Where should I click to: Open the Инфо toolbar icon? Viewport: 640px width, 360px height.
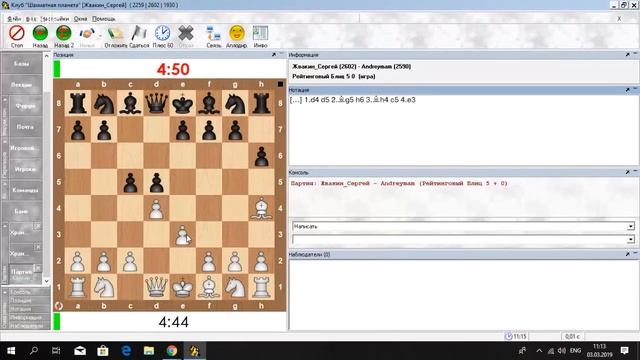click(x=260, y=33)
